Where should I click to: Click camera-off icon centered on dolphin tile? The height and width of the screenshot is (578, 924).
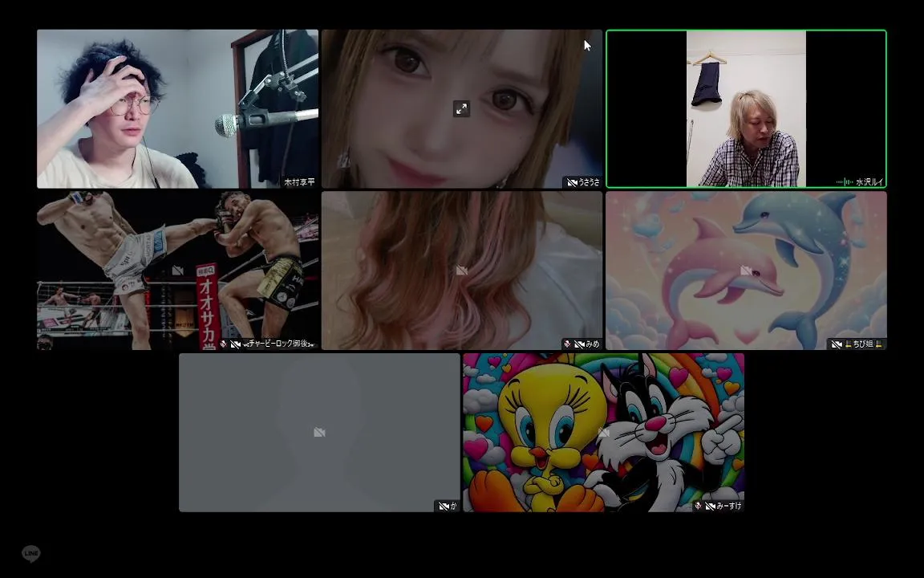pos(745,271)
